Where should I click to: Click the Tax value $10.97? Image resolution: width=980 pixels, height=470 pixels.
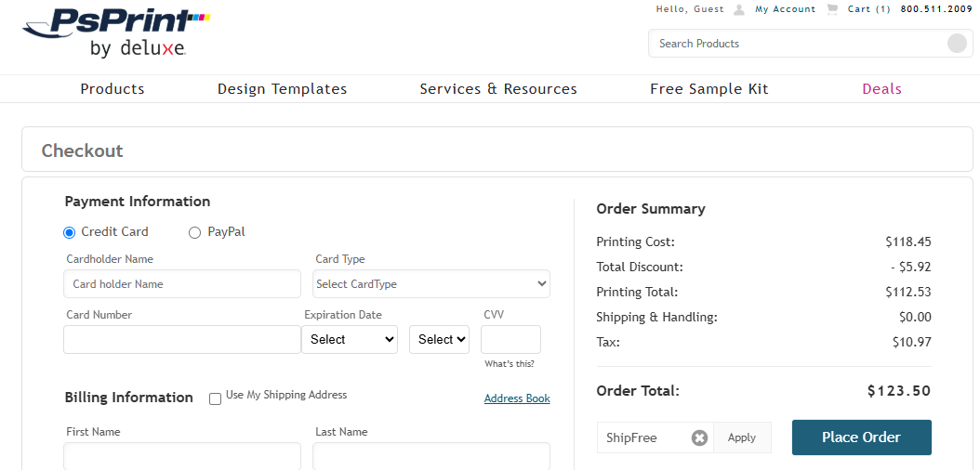click(x=912, y=342)
